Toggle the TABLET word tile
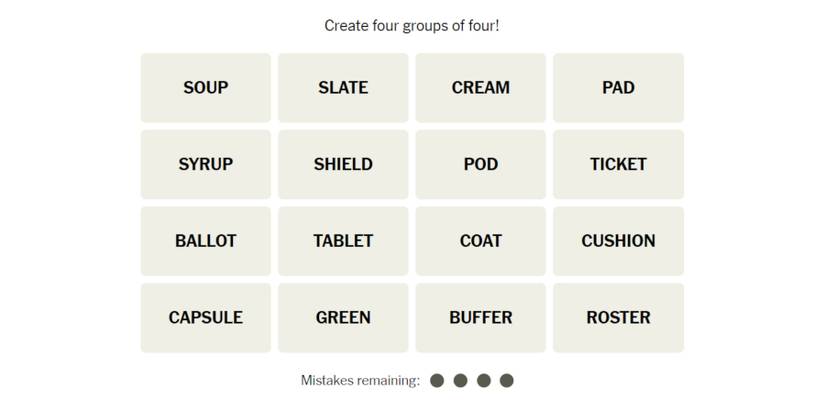 click(343, 241)
